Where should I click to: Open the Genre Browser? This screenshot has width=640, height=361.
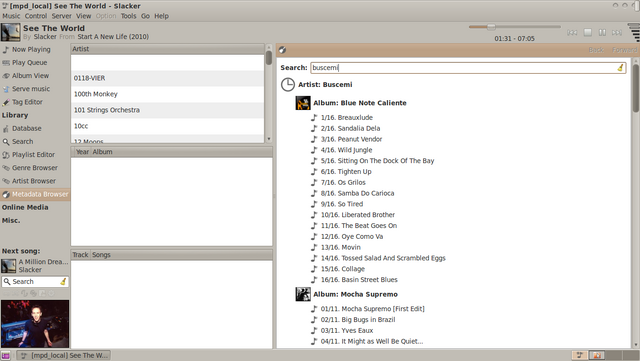coord(35,168)
